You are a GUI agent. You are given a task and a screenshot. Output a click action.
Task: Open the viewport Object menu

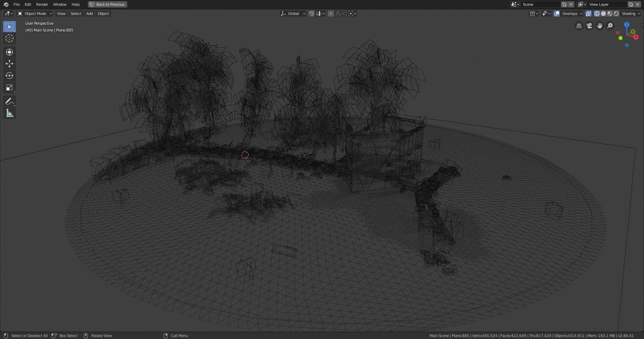click(103, 14)
